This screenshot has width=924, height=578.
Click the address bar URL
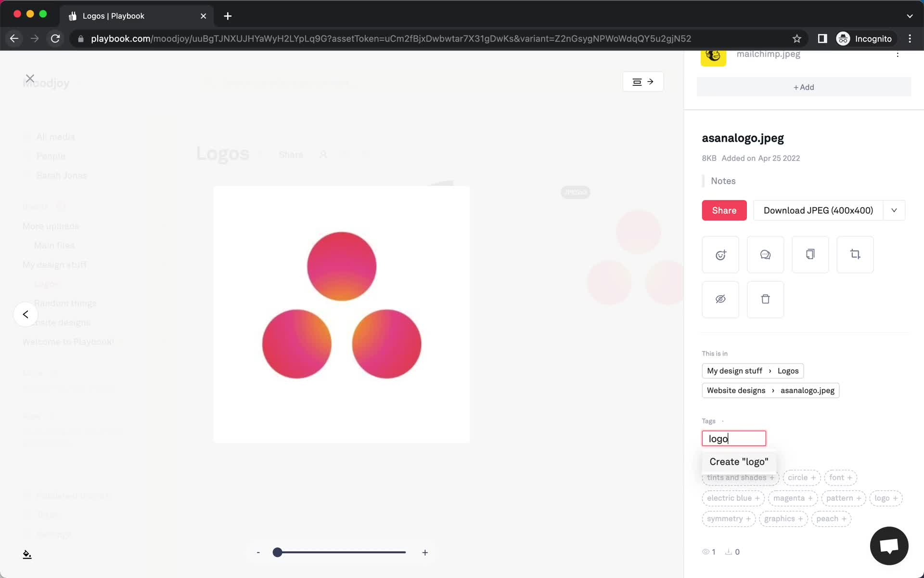click(391, 39)
